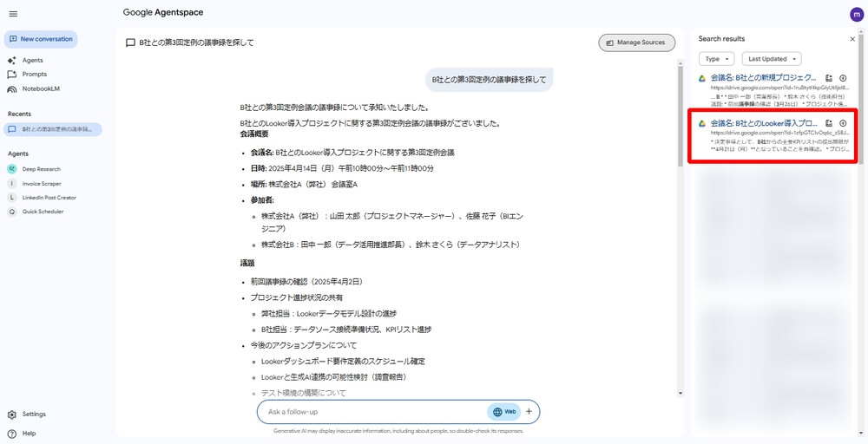The width and height of the screenshot is (868, 444).
Task: Open recent chat B社との第3回定例の議事録
Action: point(53,129)
